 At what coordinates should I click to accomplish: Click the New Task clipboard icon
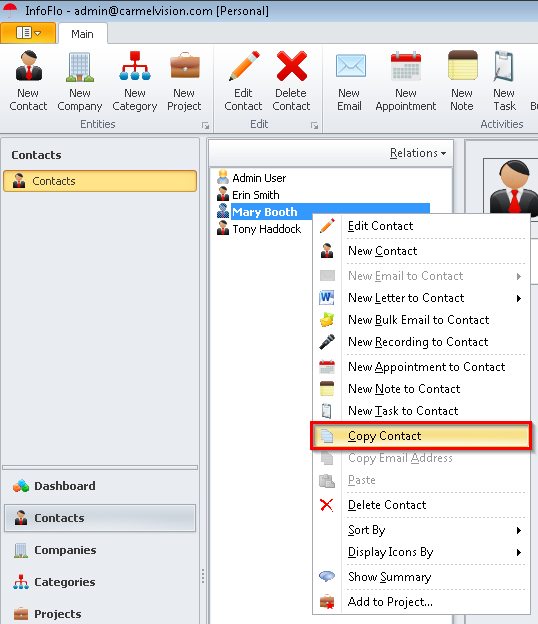[504, 66]
